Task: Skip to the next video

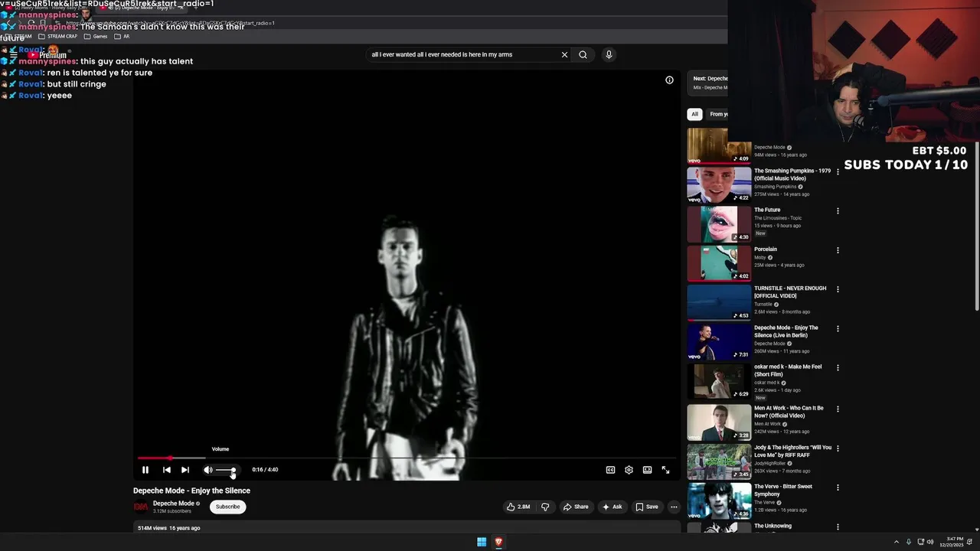Action: (x=185, y=470)
